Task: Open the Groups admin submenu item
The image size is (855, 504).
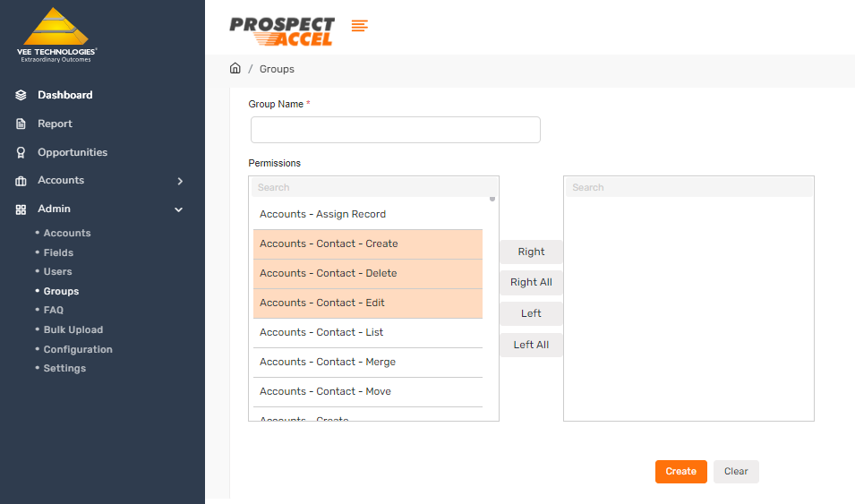Action: 61,291
